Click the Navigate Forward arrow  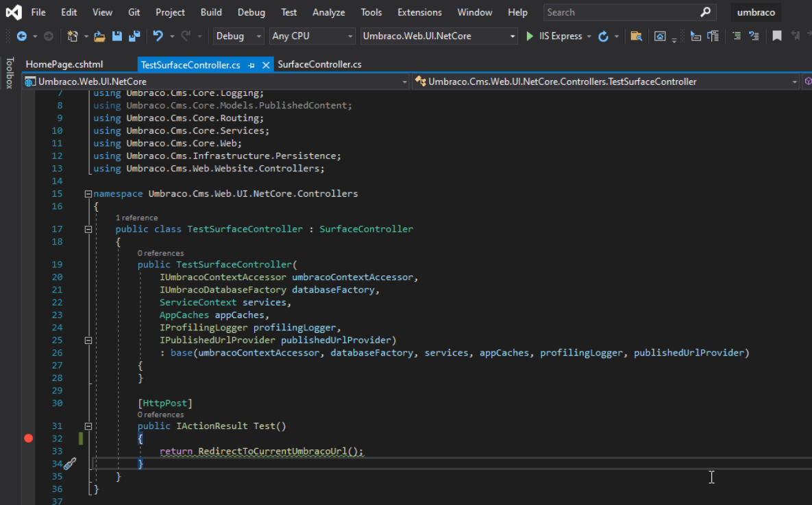48,36
